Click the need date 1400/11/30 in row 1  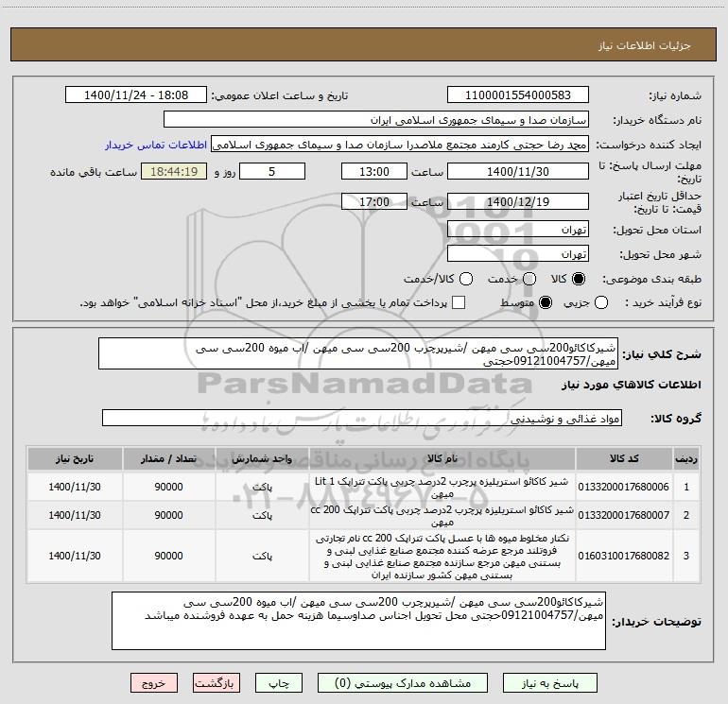point(75,487)
